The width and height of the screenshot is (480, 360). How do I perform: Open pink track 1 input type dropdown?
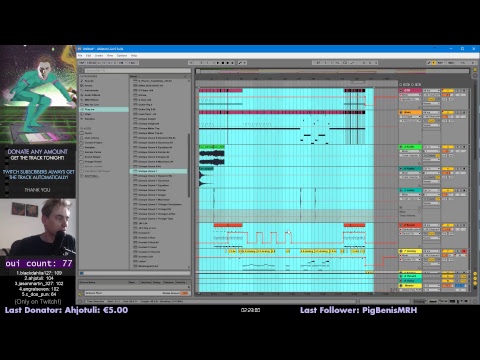pyautogui.click(x=431, y=90)
